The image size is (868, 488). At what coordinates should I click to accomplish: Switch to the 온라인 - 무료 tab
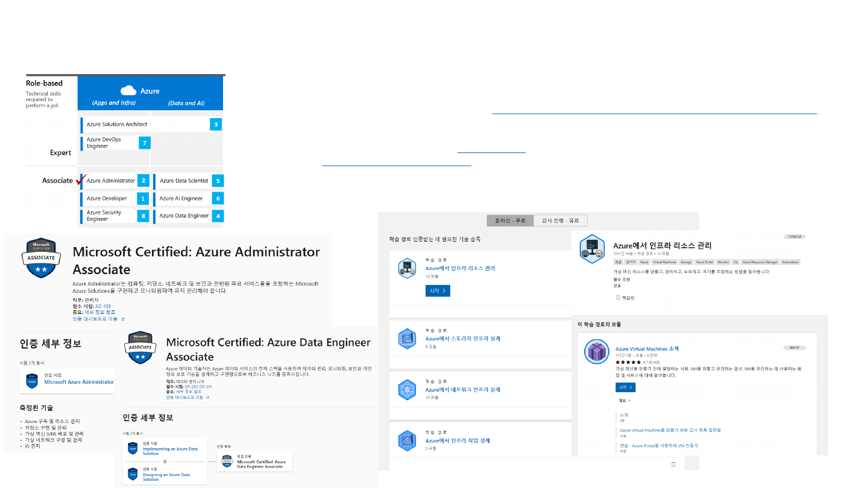tap(510, 221)
